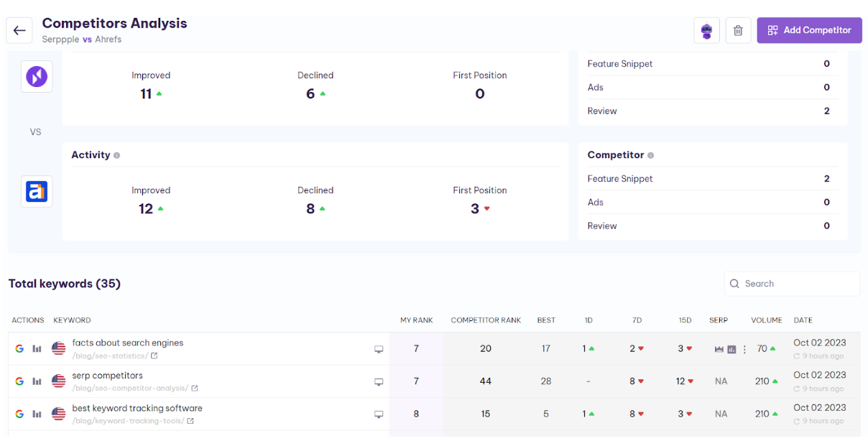This screenshot has height=441, width=868.
Task: Select the Ahrefs blue logo
Action: pyautogui.click(x=37, y=191)
